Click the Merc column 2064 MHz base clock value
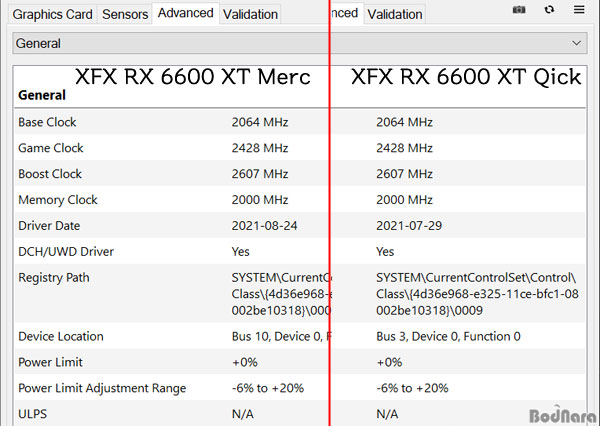Viewport: 600px width, 426px height. [x=260, y=122]
